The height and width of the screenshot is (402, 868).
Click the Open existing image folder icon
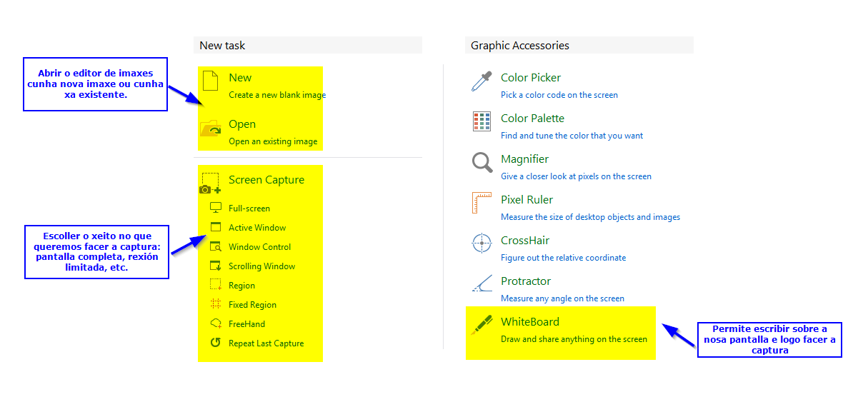[x=211, y=129]
